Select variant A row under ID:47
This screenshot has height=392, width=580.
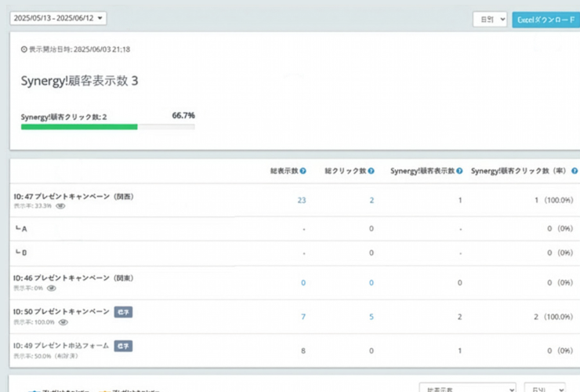(x=24, y=229)
